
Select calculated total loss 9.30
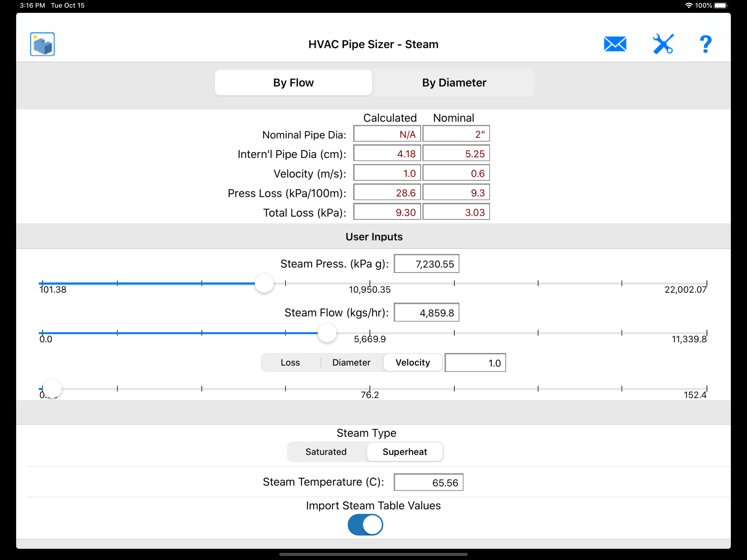(387, 212)
